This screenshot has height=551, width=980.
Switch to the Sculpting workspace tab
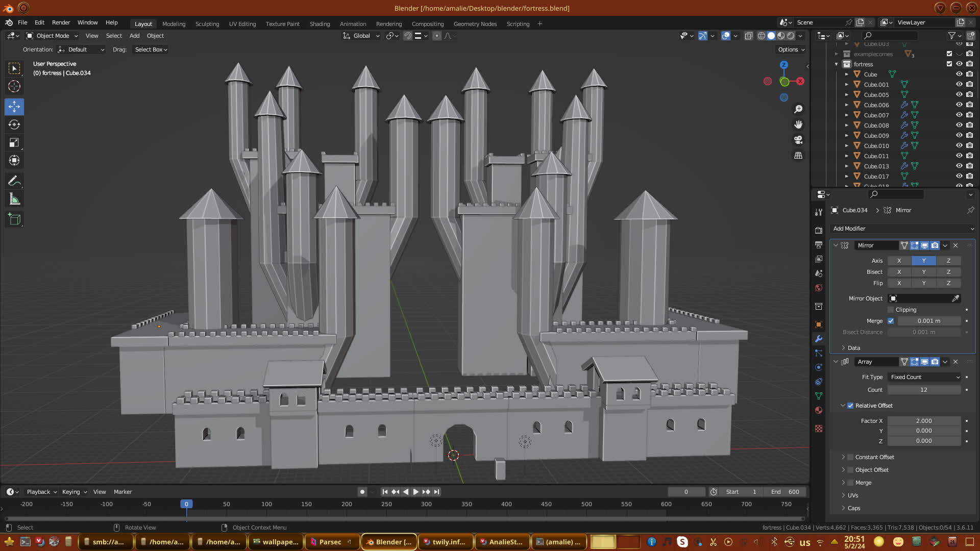click(x=207, y=24)
